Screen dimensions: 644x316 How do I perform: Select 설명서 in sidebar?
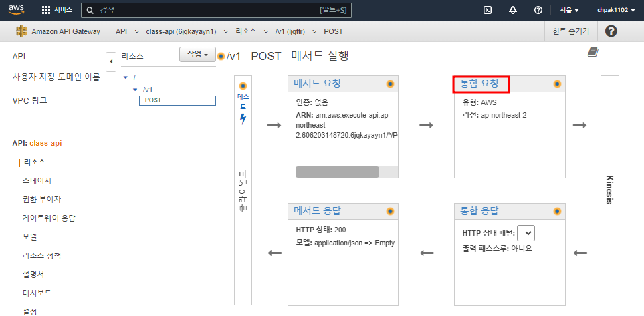click(33, 274)
